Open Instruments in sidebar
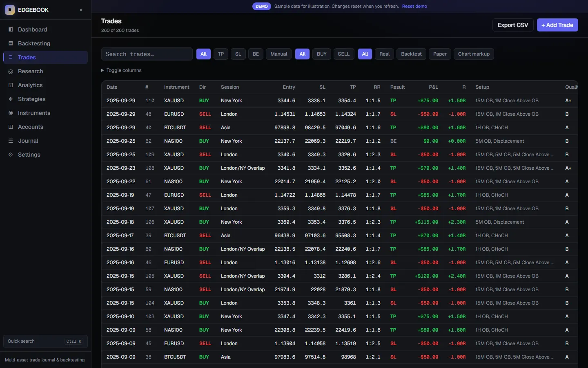Image resolution: width=588 pixels, height=368 pixels. (45, 113)
